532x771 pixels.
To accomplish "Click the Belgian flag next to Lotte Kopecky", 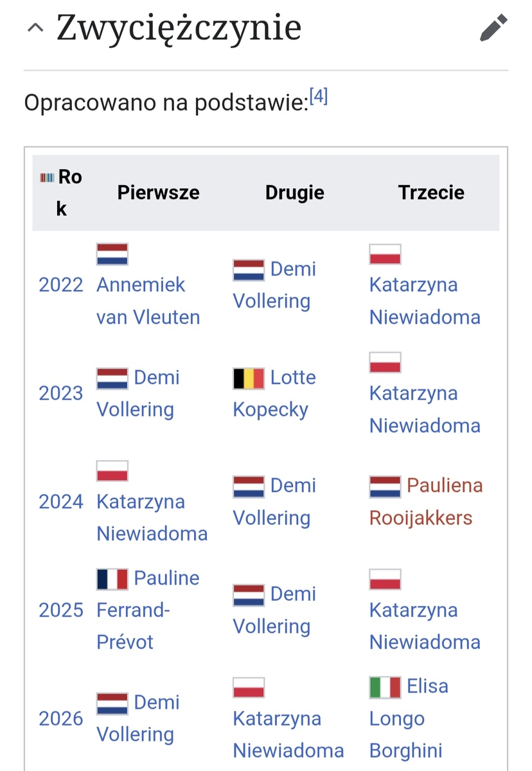I will click(249, 378).
